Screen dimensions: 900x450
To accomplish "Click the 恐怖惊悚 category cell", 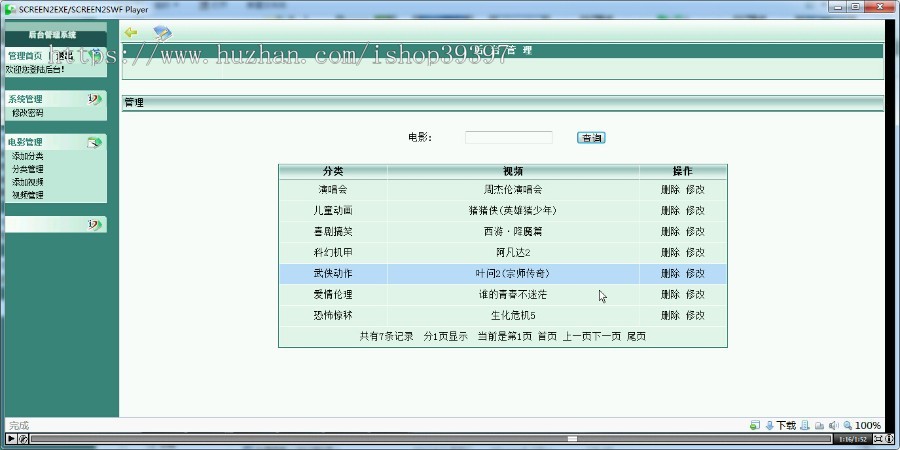I will [333, 316].
